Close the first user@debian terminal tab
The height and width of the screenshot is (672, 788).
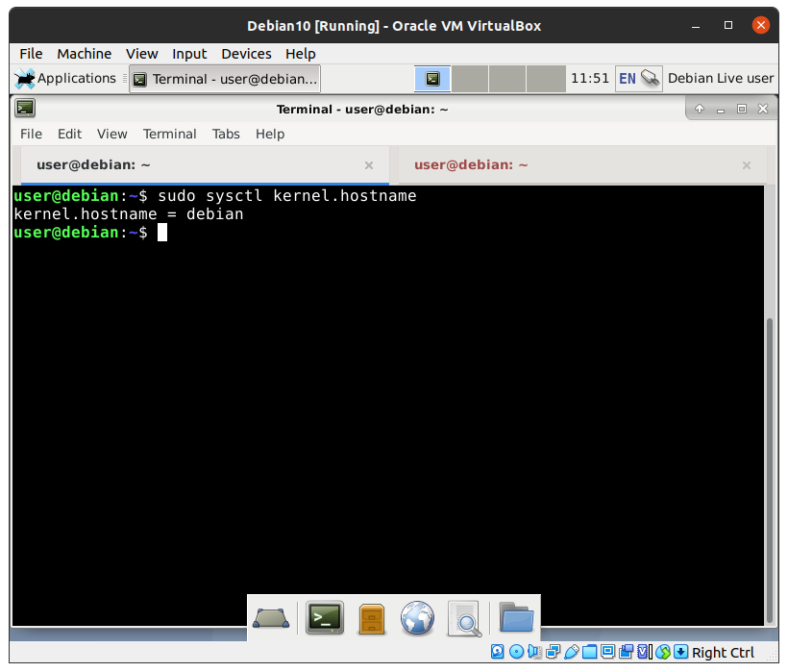(x=368, y=165)
